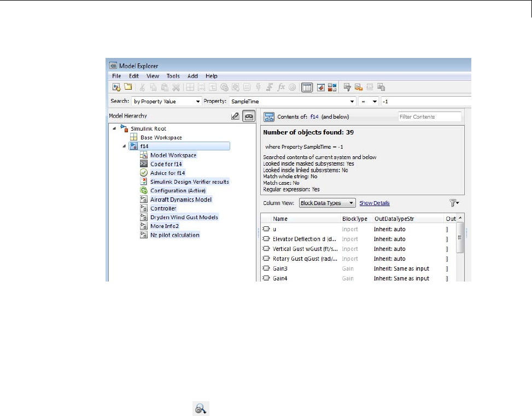
Task: Click the OutDataTypeStr column header
Action: pos(408,219)
